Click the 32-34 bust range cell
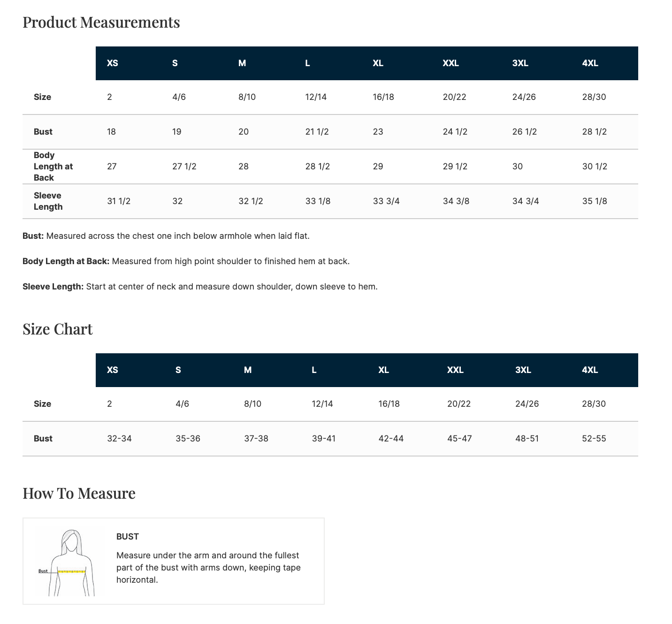Image resolution: width=672 pixels, height=624 pixels. pyautogui.click(x=119, y=439)
